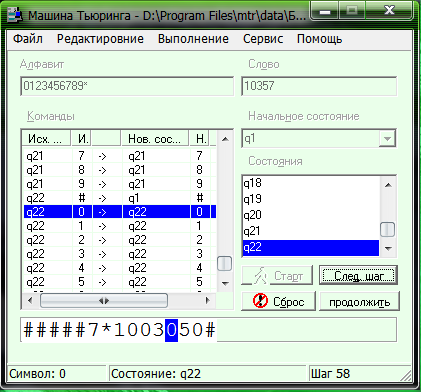Select state q19 in Состояния list
The width and height of the screenshot is (421, 392).
point(311,199)
